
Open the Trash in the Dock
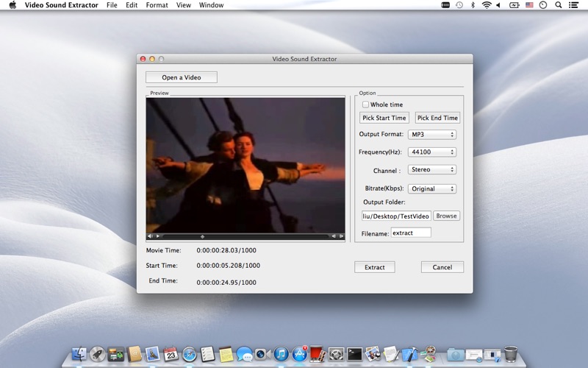(511, 354)
